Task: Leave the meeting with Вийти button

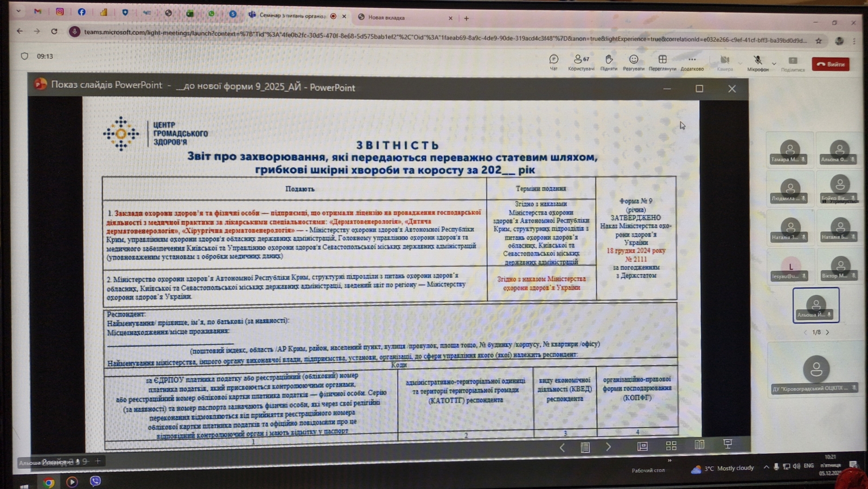Action: [831, 64]
